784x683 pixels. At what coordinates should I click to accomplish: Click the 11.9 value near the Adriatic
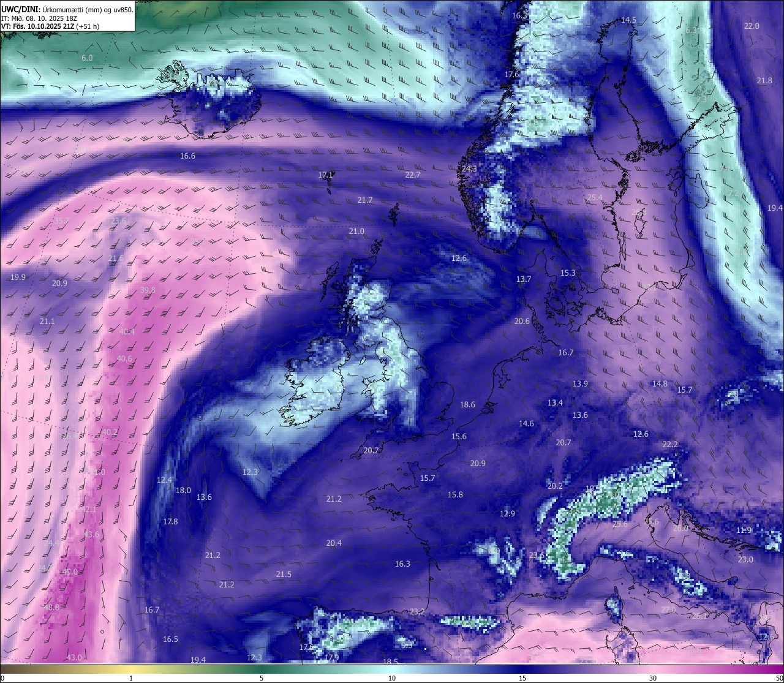pos(744,530)
